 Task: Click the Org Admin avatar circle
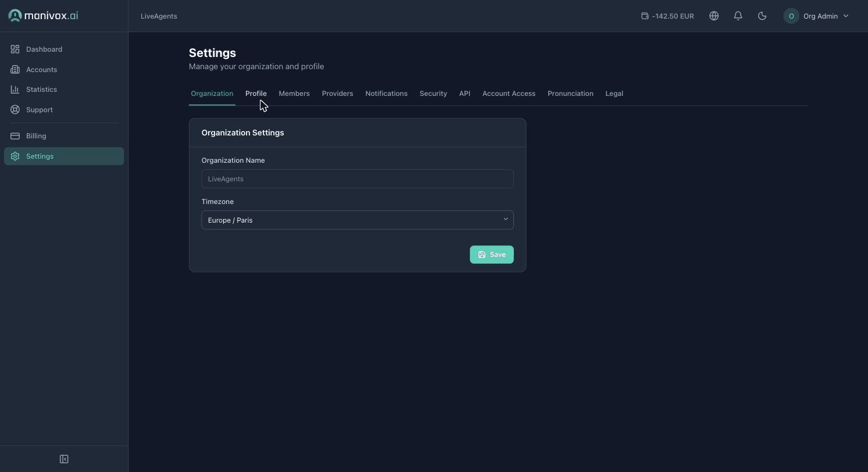click(x=791, y=16)
